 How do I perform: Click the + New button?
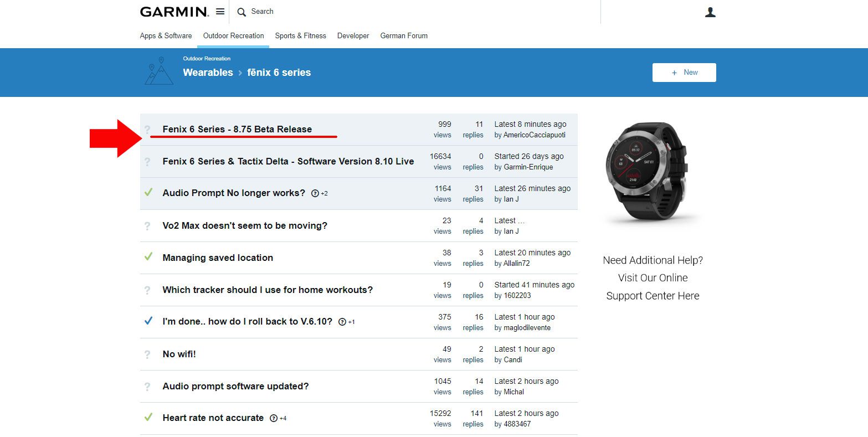point(684,73)
